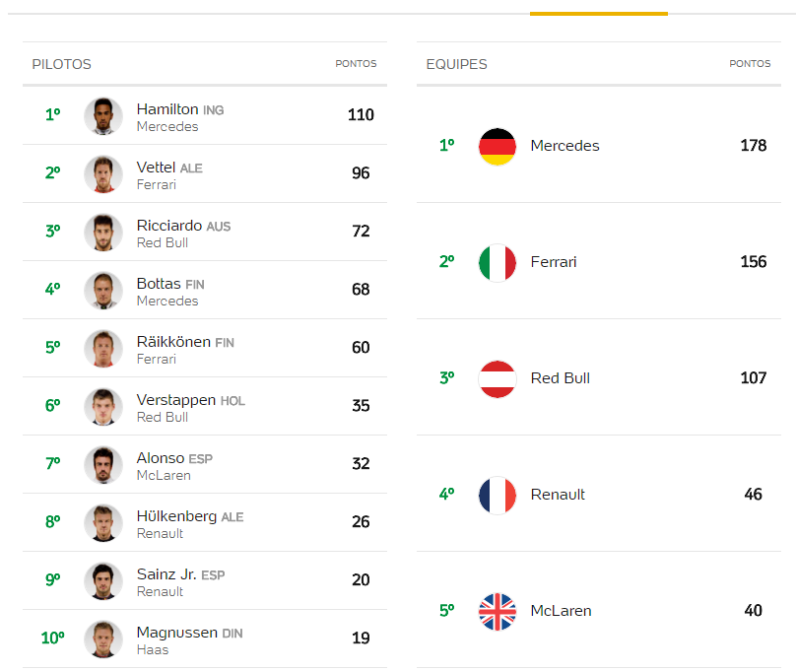
Task: Select the highlighted yellow tab at top
Action: point(599,14)
